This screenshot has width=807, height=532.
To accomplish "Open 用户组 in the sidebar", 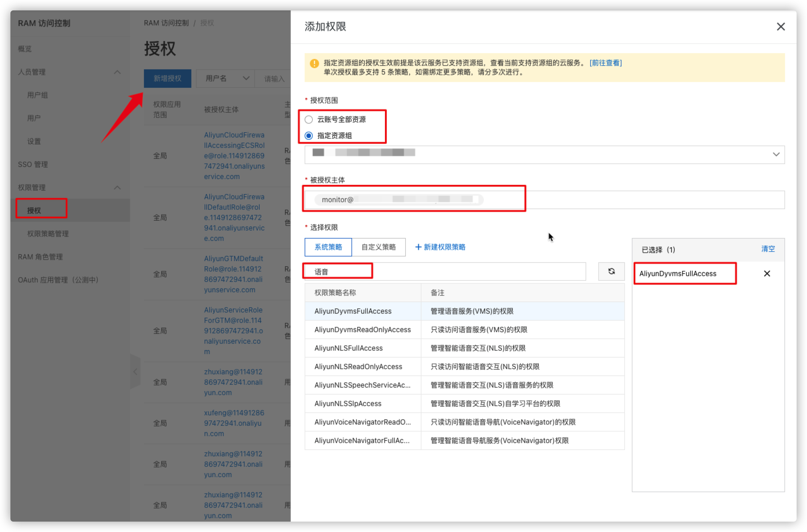I will point(37,95).
